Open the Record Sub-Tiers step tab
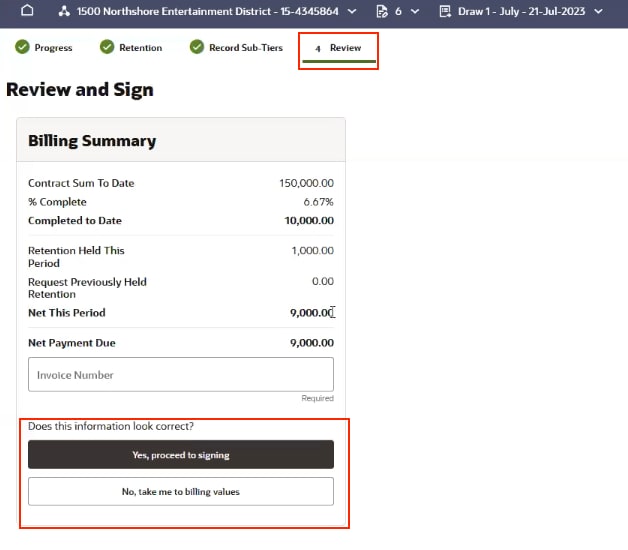Screen dimensions: 628x550 coord(245,48)
